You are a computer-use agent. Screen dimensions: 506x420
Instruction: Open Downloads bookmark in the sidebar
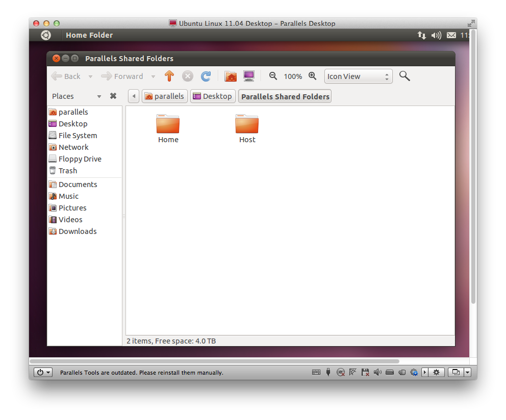point(85,231)
